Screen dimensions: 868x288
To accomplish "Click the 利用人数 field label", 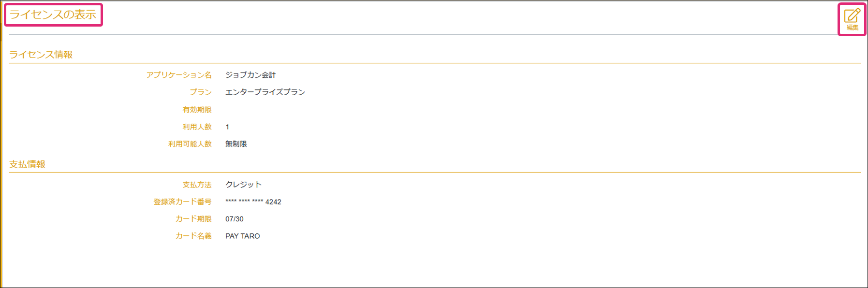I will (197, 127).
